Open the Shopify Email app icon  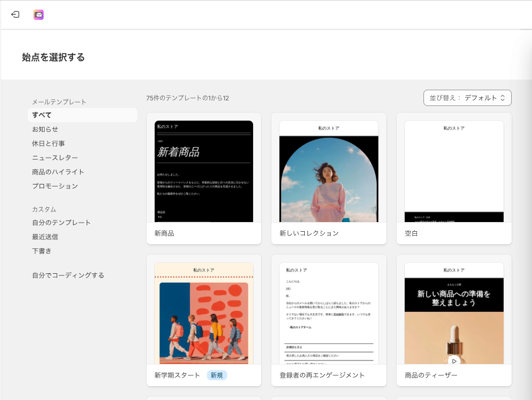pos(39,15)
